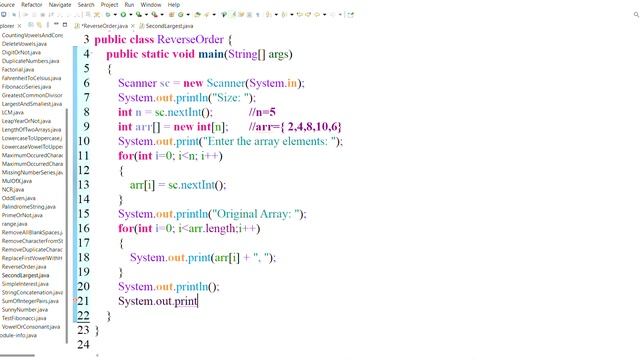The width and height of the screenshot is (640, 360).
Task: Select DeleteVowels.java in Package Explorer
Action: click(24, 44)
